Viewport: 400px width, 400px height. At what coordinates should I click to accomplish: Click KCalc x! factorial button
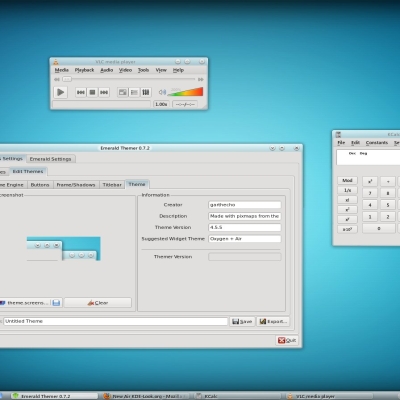[347, 200]
